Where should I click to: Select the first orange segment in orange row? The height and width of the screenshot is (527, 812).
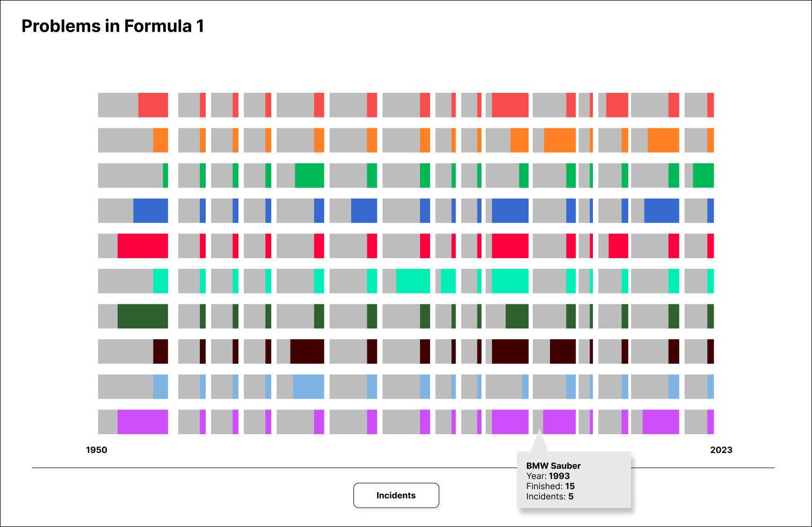[x=160, y=140]
